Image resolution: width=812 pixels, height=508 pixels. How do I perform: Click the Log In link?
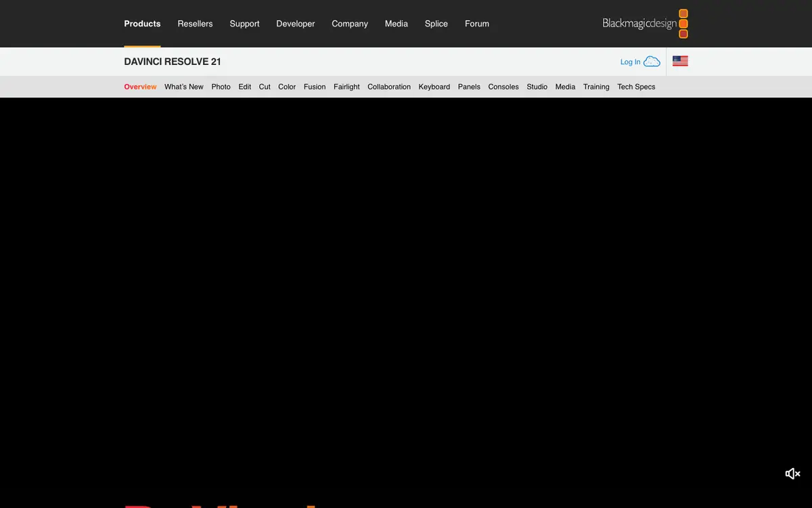[x=630, y=62]
